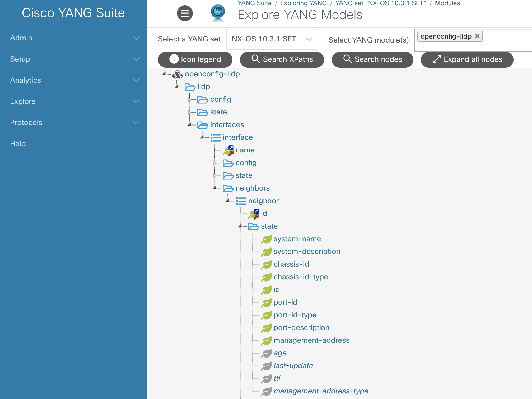Click the leaf icon next to state id
Viewport: 532px width, 399px height.
coord(266,290)
